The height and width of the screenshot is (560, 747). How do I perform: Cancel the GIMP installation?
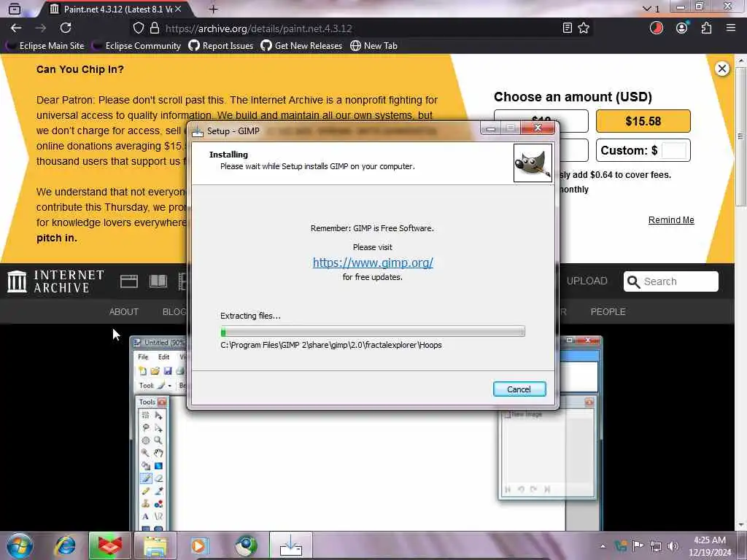coord(519,389)
